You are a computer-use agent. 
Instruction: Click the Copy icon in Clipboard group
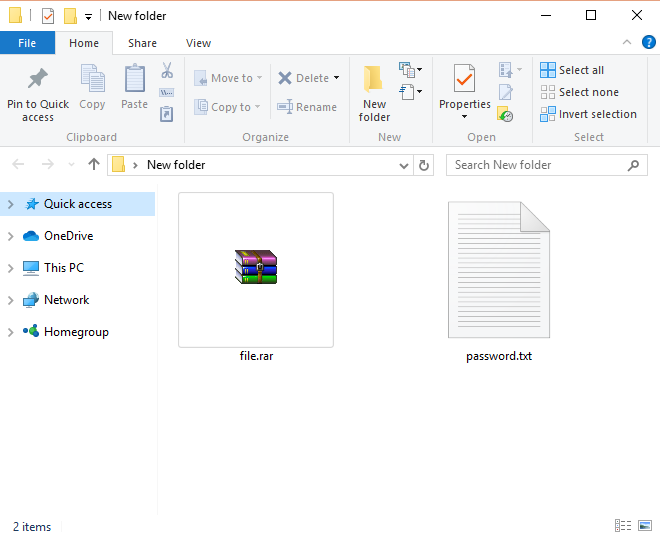(x=92, y=78)
